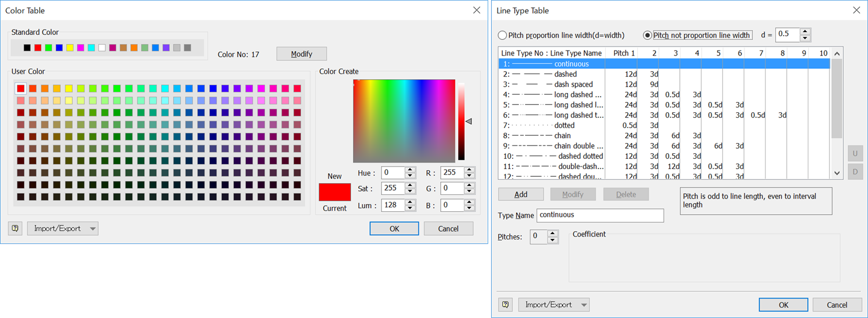Click scroll down arrow of line type list

(837, 173)
